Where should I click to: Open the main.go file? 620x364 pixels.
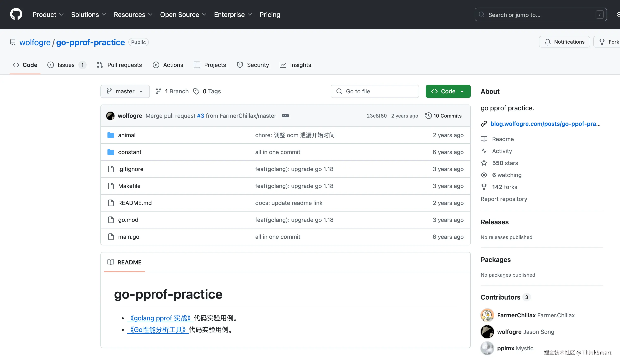(128, 237)
